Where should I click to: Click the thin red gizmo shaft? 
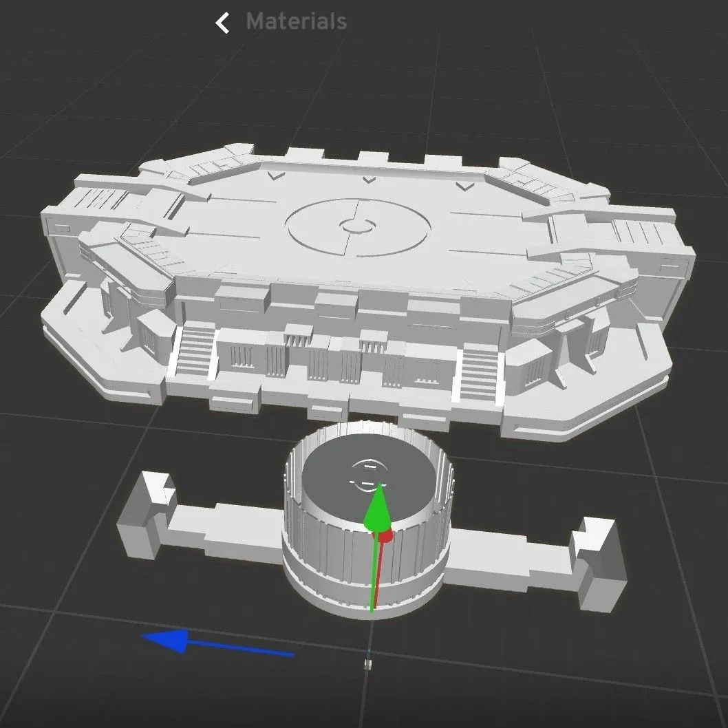click(378, 574)
